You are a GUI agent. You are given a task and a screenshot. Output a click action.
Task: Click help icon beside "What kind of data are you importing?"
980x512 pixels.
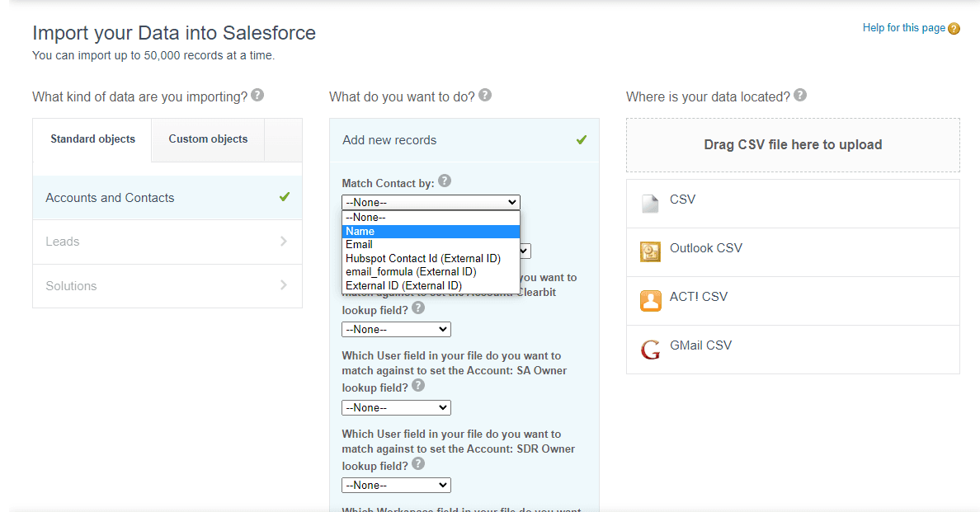257,95
